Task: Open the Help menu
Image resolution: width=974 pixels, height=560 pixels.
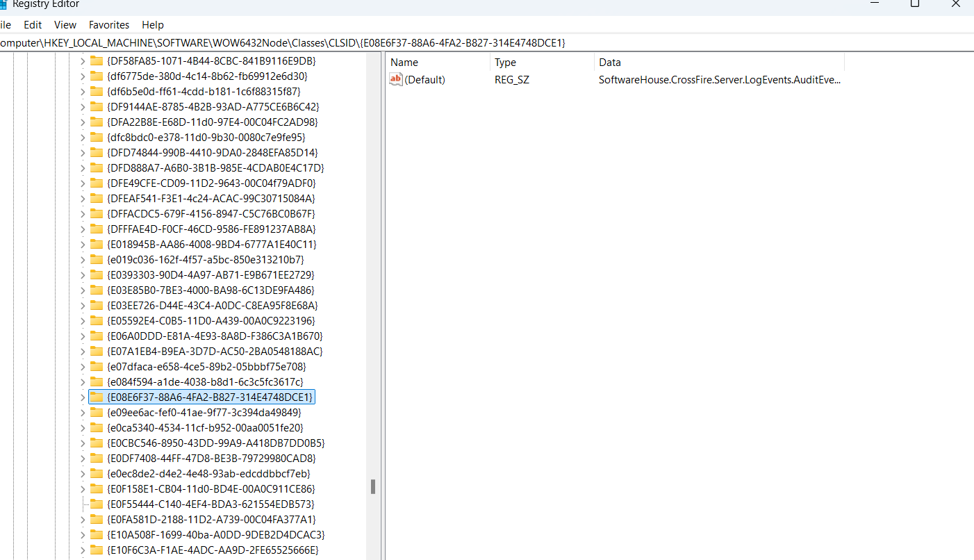Action: (x=153, y=25)
